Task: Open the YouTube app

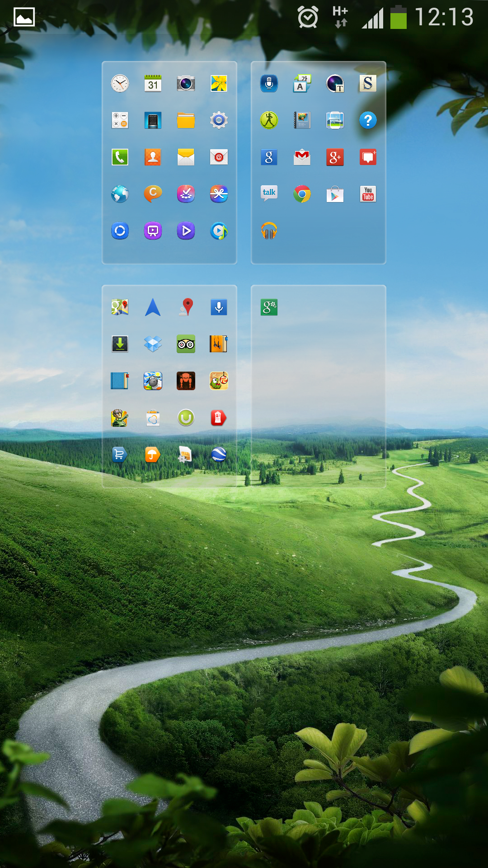Action: (x=368, y=194)
